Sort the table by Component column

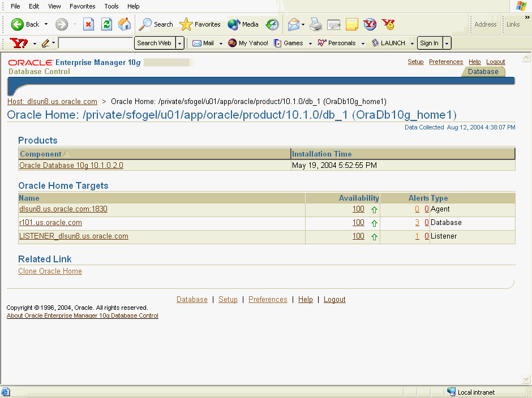[x=41, y=154]
